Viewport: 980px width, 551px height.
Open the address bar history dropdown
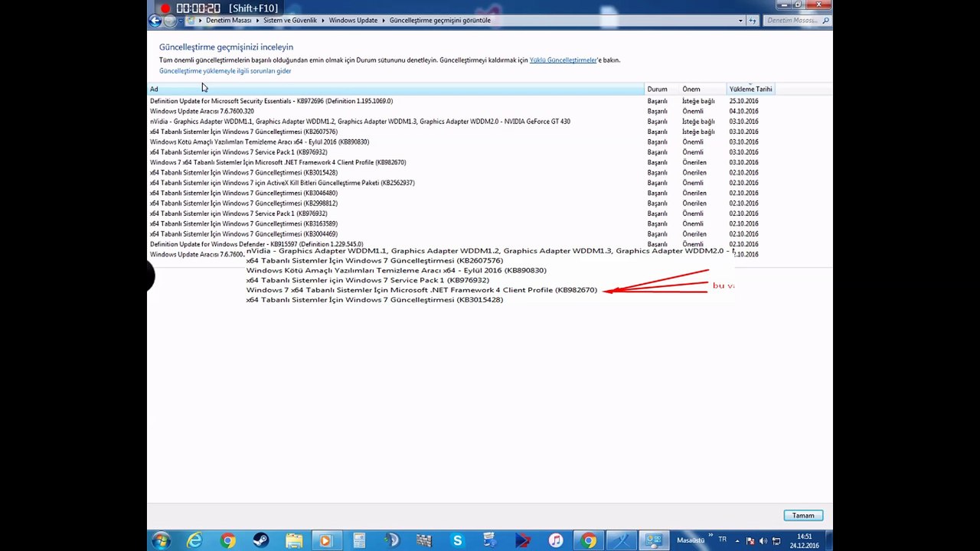(x=740, y=21)
